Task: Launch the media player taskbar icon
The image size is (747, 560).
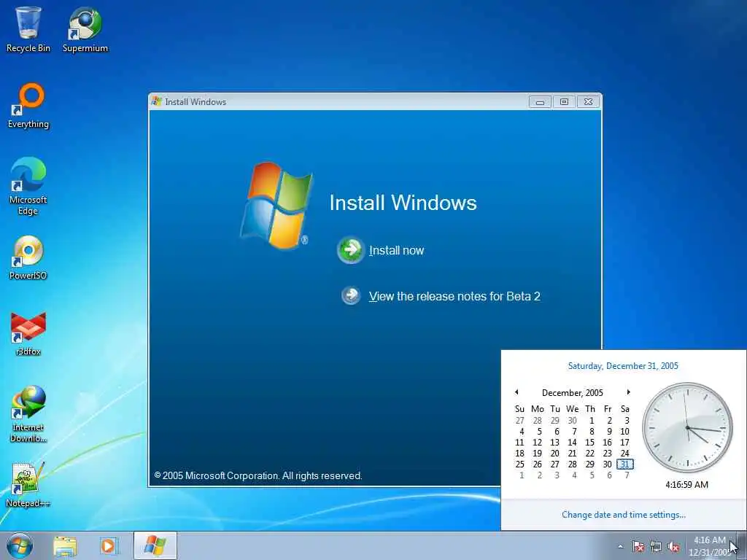Action: point(109,546)
